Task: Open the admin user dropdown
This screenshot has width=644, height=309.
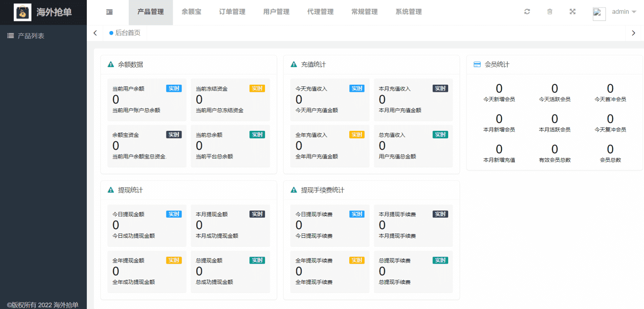Action: click(x=624, y=12)
